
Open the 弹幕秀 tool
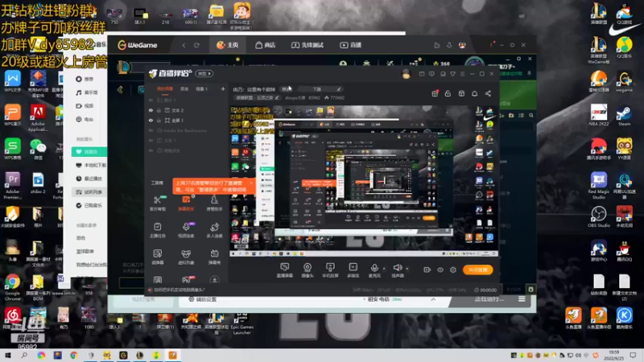pos(214,257)
